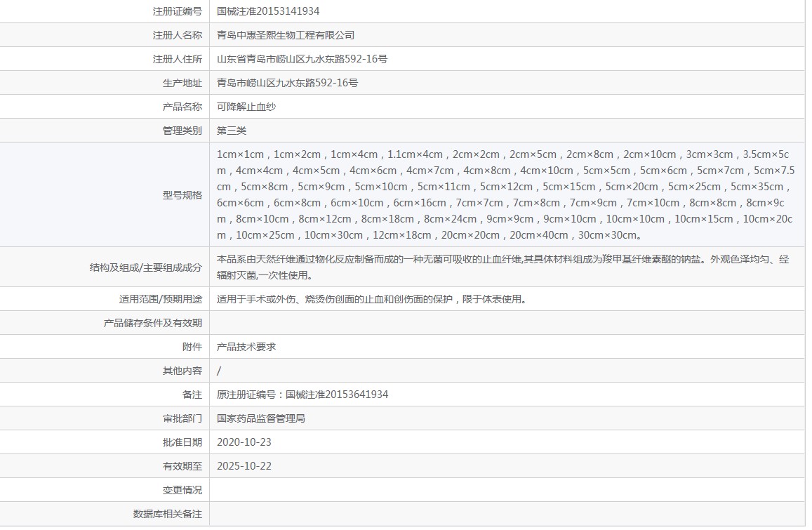Screen dimensions: 812x530
Task: Select the intended use text 适用于手术或外伤
Action: 371,299
